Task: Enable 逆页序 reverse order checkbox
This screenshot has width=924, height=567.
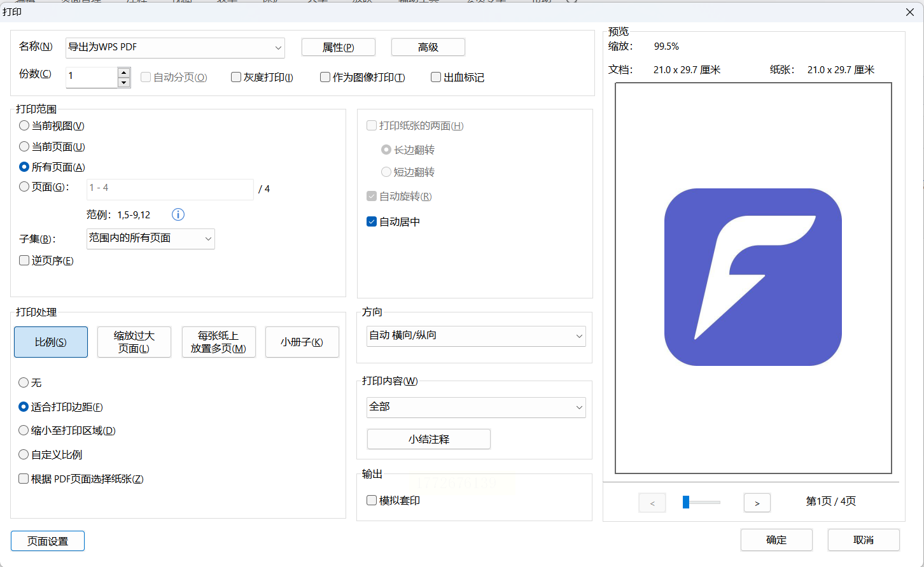Action: tap(24, 260)
